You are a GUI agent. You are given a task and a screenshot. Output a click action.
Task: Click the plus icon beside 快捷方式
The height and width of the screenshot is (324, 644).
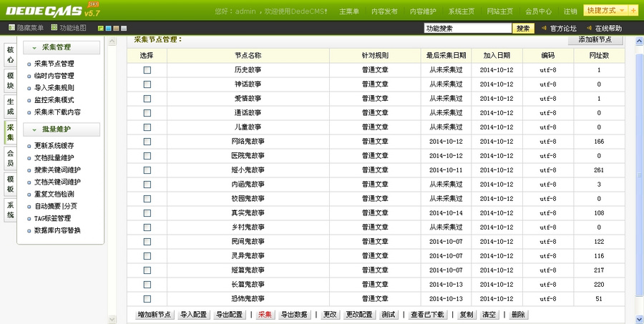[633, 10]
